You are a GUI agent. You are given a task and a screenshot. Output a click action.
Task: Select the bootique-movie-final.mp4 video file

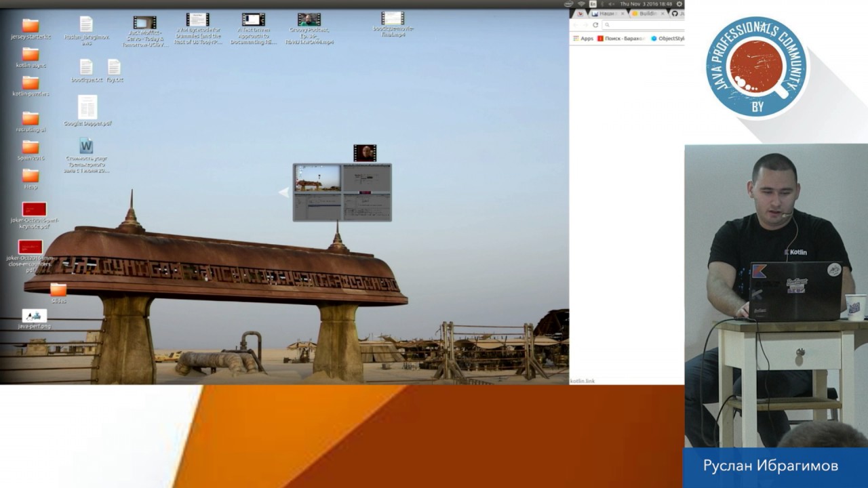393,18
